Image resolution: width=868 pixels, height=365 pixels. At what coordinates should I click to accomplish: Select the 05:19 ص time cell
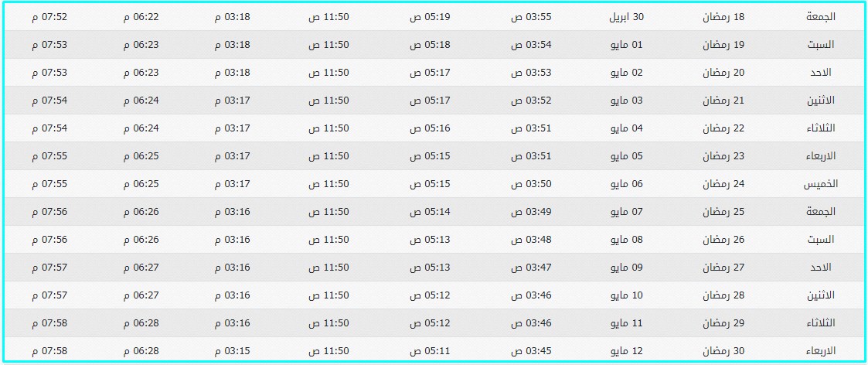430,16
